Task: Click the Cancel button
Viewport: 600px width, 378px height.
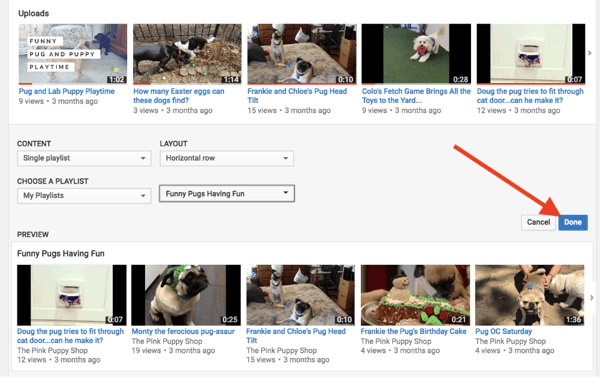Action: (x=538, y=222)
